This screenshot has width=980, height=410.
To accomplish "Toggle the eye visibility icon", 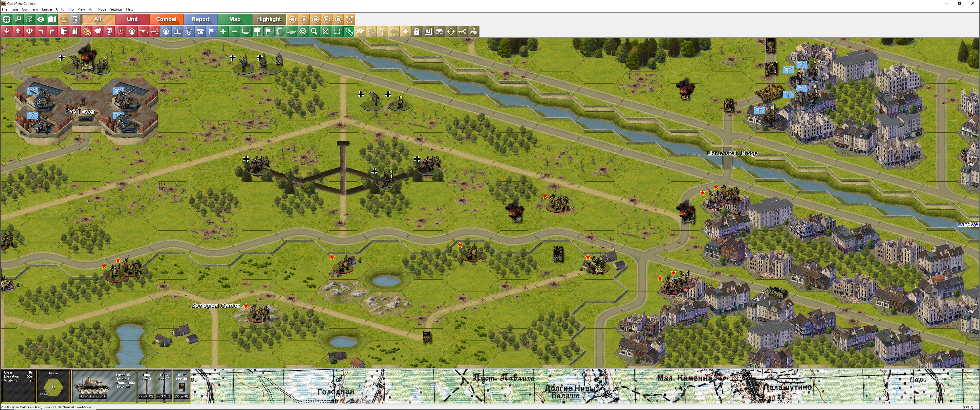I will 41,19.
